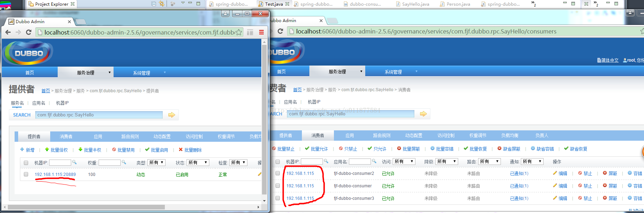644x213 pixels.
Task: Click 批量禁止 in the consumers toolbar
Action: [x=283, y=149]
